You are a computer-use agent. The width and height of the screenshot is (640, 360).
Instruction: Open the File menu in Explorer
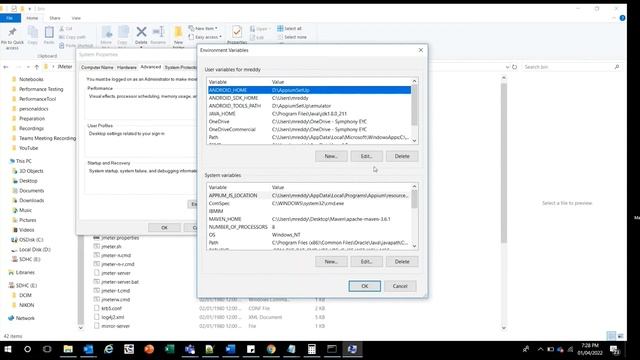click(10, 18)
